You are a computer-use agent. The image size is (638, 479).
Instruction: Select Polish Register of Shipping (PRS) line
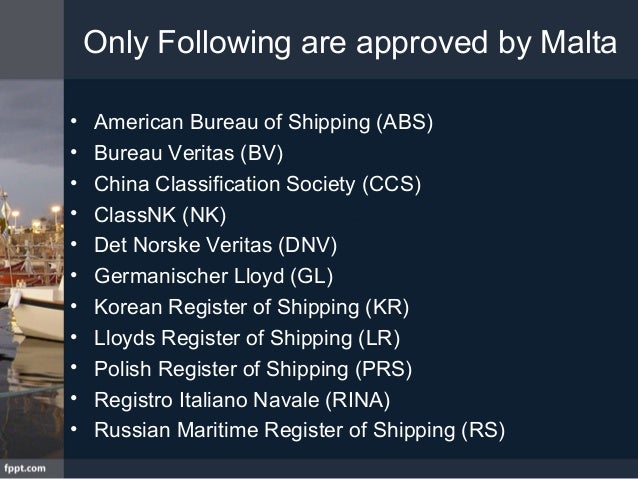(253, 369)
